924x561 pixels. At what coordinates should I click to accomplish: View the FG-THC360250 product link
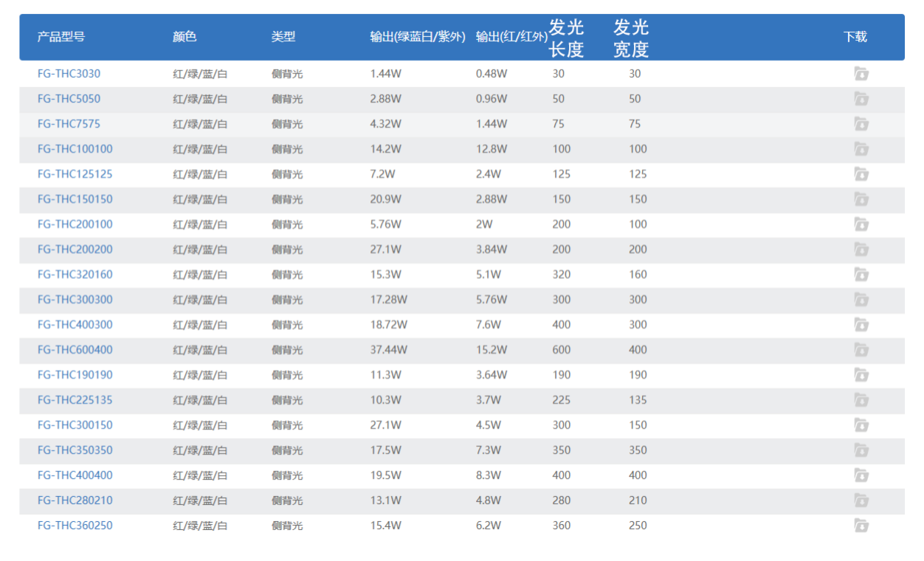[75, 526]
